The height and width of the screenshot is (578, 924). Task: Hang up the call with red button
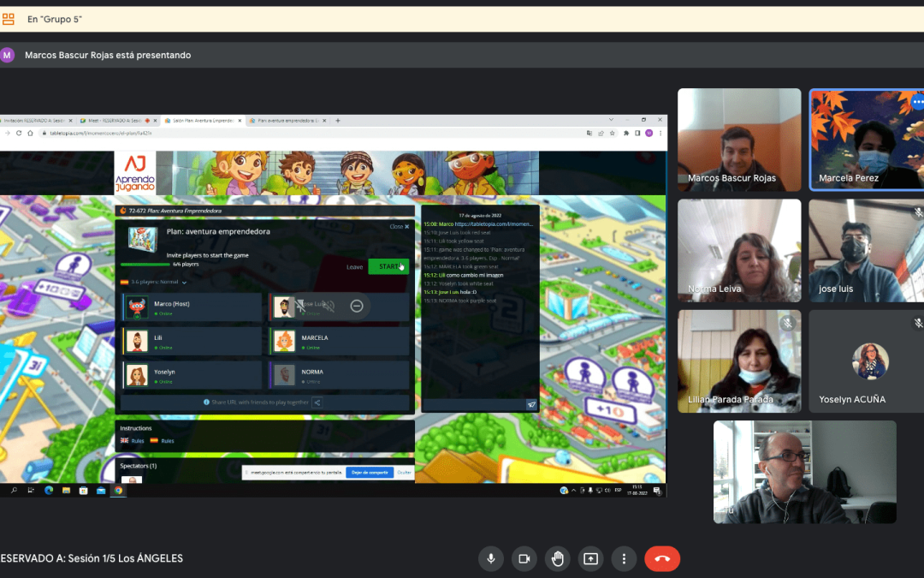point(662,558)
